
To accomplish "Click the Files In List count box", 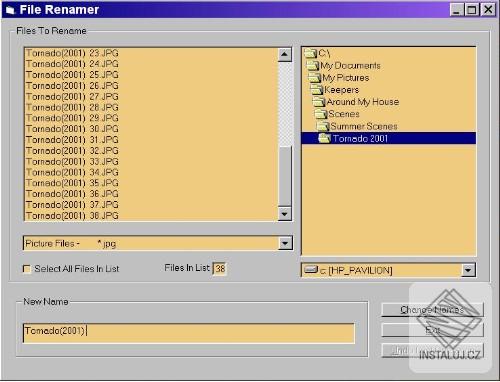I will (x=220, y=268).
